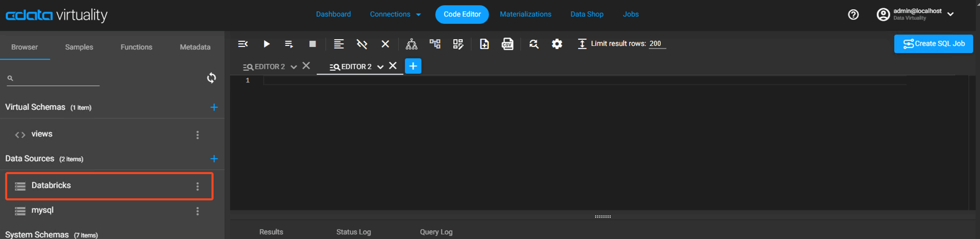980x239 pixels.
Task: Open the Metadata sidebar tab
Action: [195, 47]
